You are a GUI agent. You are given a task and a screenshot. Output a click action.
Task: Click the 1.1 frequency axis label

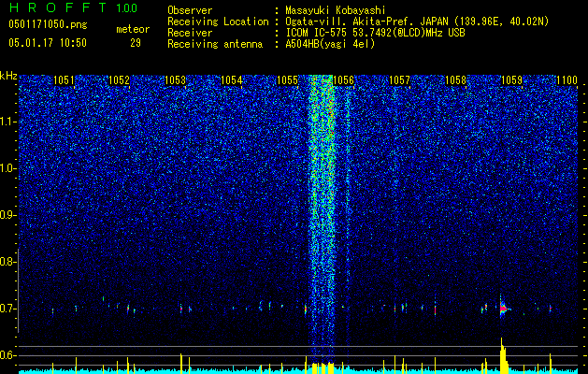[x=7, y=122]
